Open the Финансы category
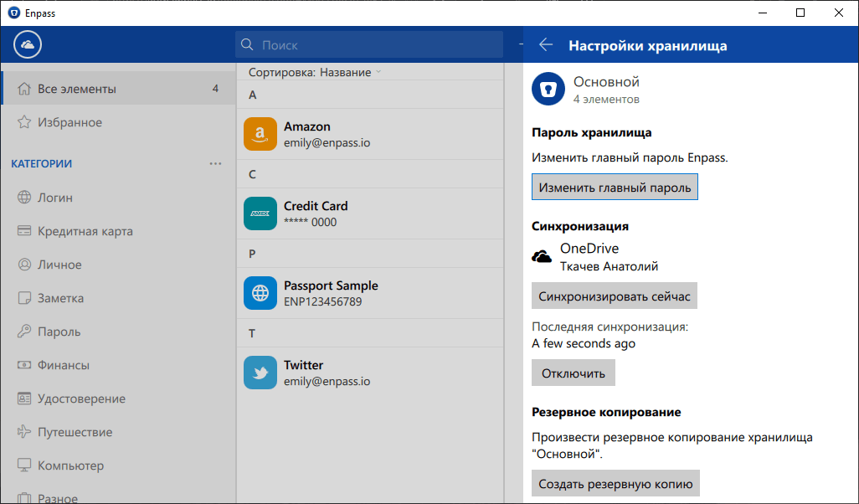This screenshot has height=504, width=859. point(119,364)
